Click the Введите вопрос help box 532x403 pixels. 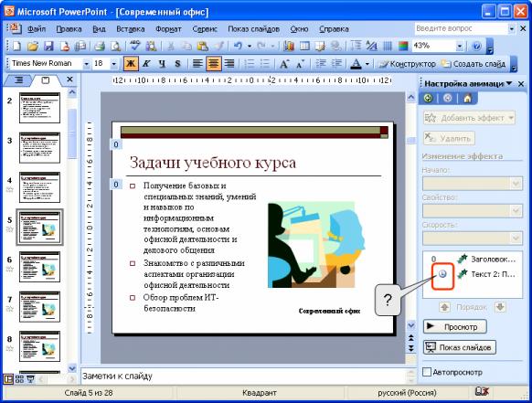[x=462, y=28]
